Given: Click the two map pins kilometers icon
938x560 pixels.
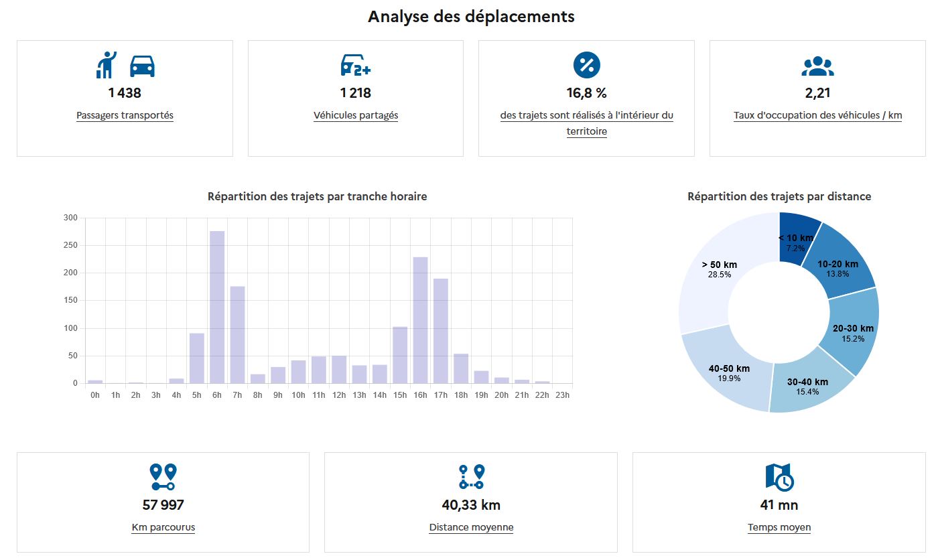Looking at the screenshot, I should click(163, 476).
